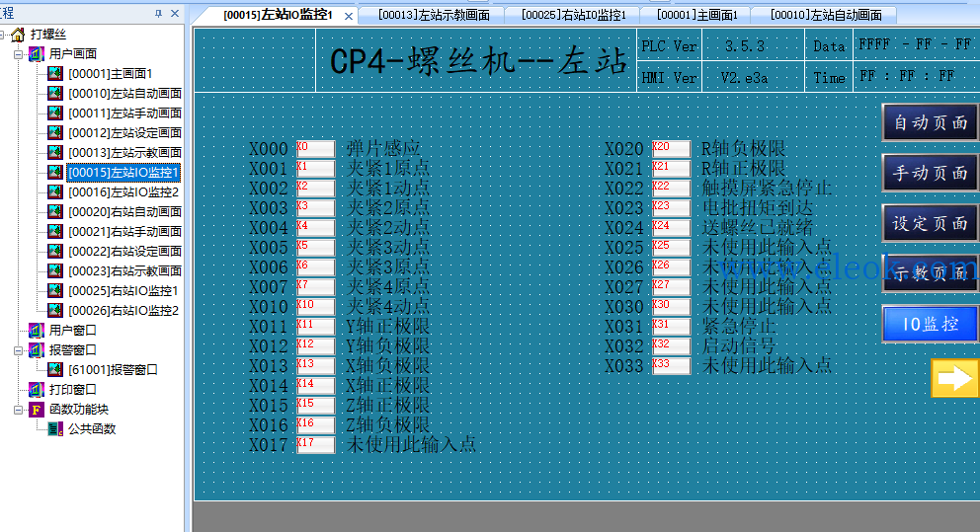Select the 打螺丝 project home icon

pyautogui.click(x=18, y=35)
